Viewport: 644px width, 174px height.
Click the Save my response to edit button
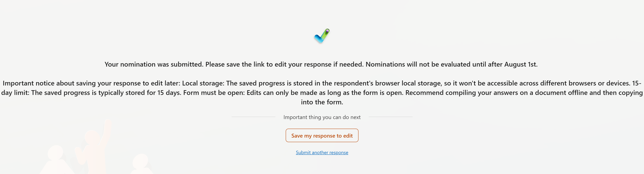point(322,135)
